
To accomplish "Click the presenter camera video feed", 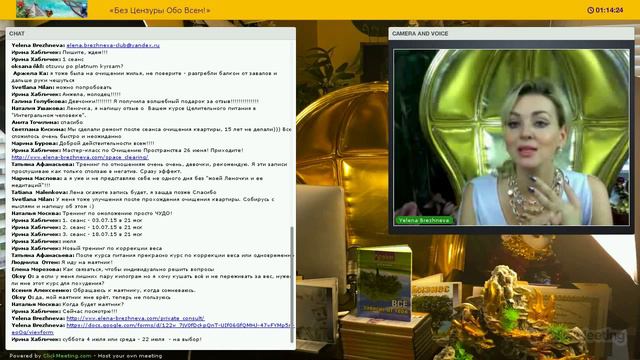I will click(x=511, y=137).
